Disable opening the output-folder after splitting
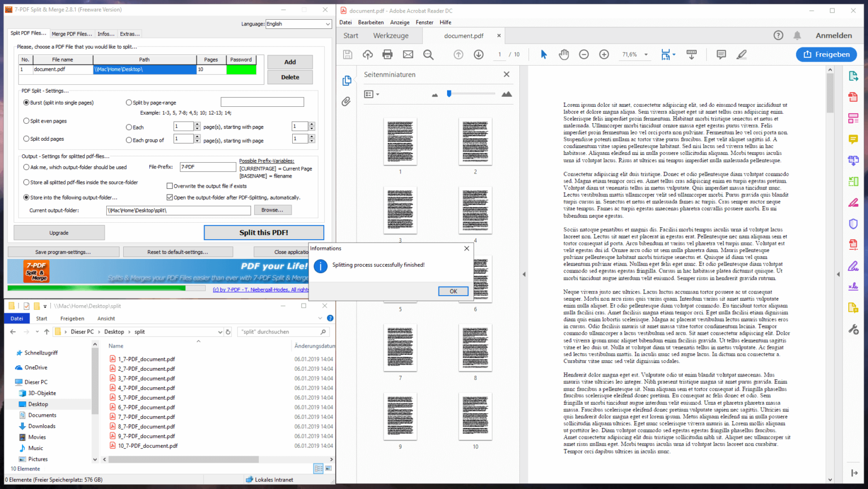The height and width of the screenshot is (489, 868). [169, 197]
